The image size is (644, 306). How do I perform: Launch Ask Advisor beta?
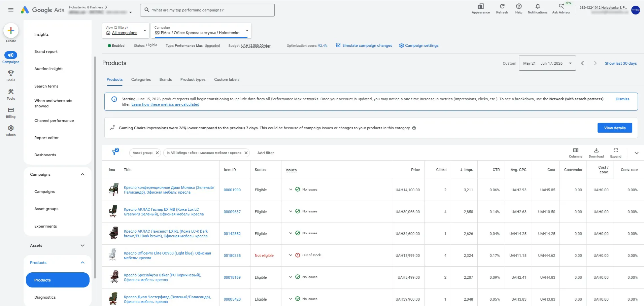(x=561, y=9)
